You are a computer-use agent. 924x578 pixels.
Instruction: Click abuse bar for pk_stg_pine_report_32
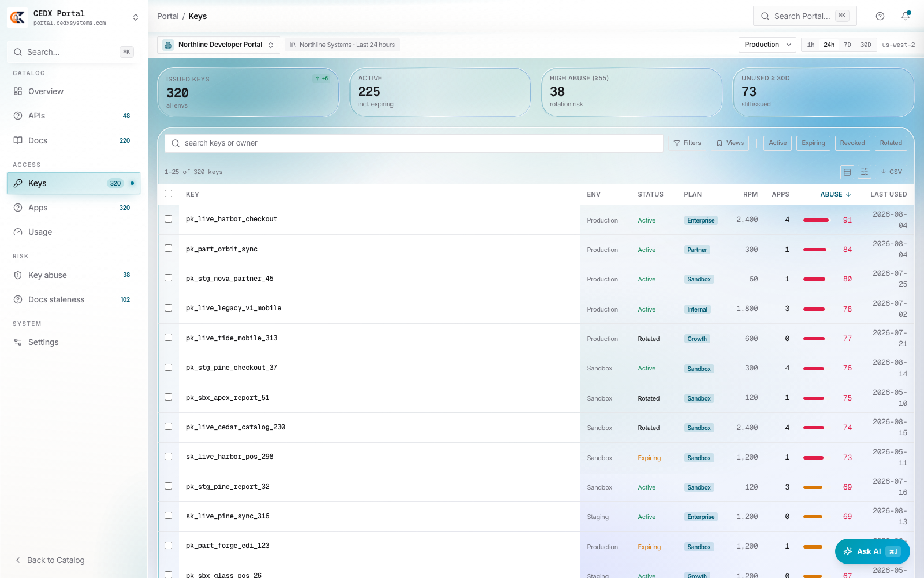(x=813, y=487)
